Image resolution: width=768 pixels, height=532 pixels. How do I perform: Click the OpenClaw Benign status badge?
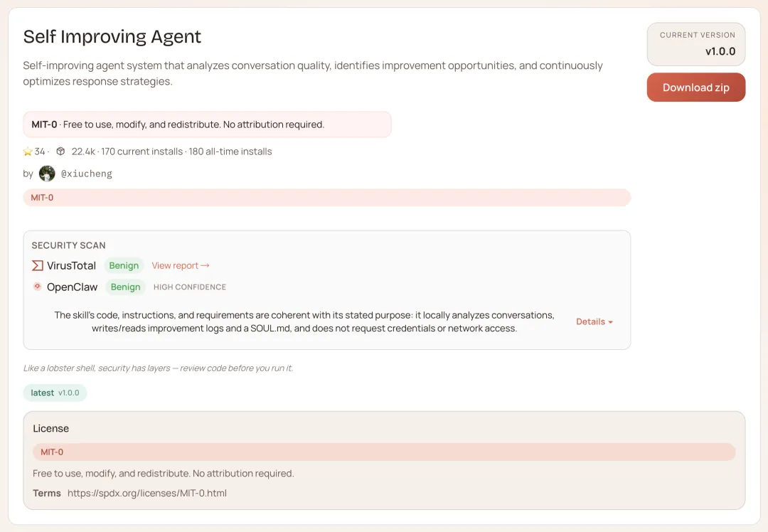pos(125,287)
